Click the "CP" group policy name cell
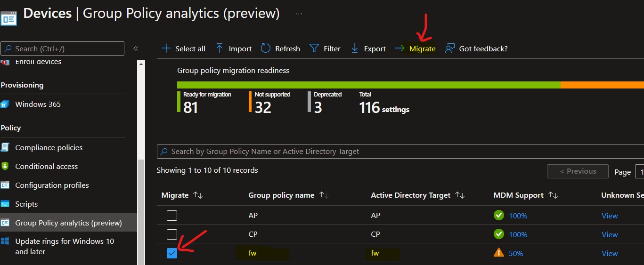 point(253,234)
